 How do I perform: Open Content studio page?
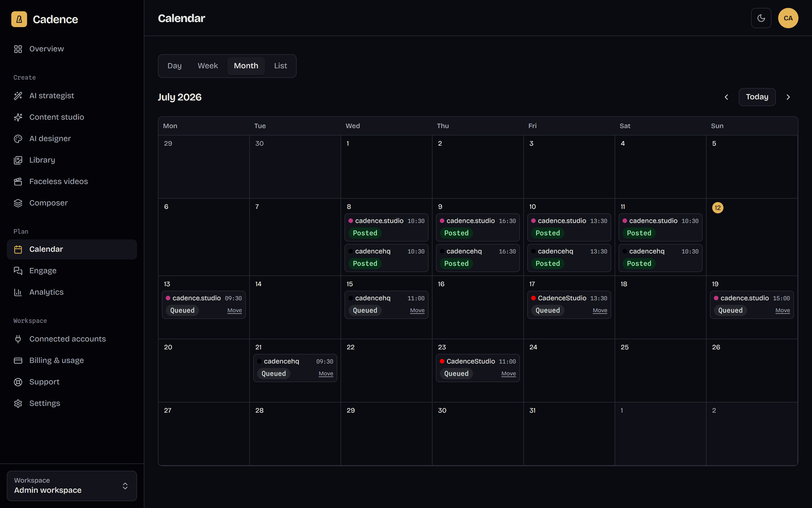72,117
